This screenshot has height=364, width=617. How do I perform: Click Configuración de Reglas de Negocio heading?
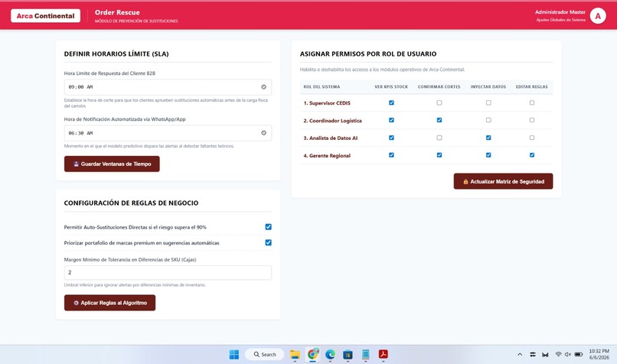click(131, 203)
